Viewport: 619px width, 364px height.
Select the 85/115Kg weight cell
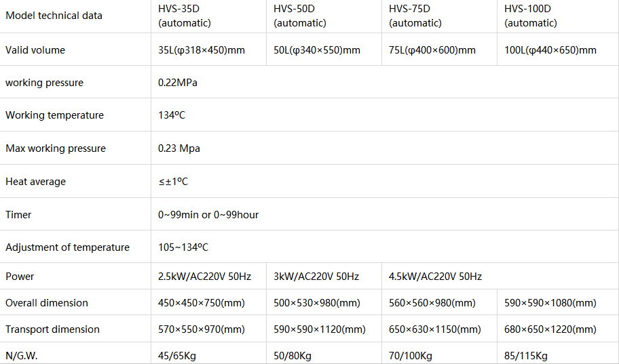[x=526, y=356]
